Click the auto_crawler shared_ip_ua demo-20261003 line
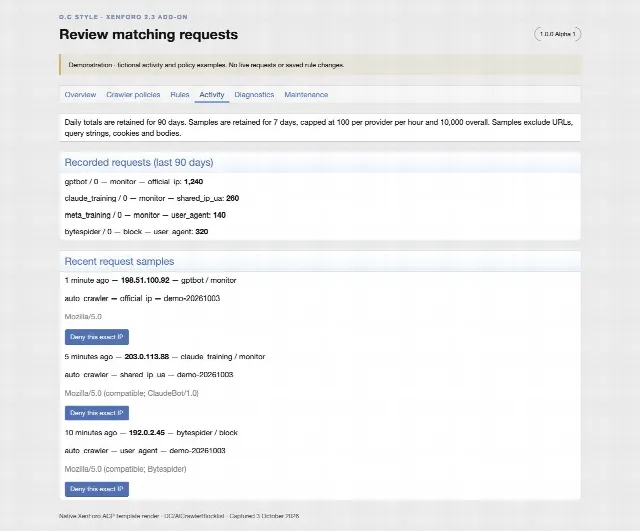Image resolution: width=640 pixels, height=531 pixels. (x=149, y=375)
